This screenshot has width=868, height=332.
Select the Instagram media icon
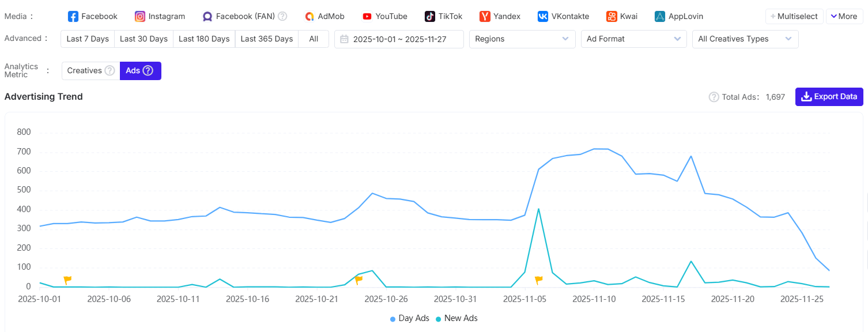(x=140, y=16)
